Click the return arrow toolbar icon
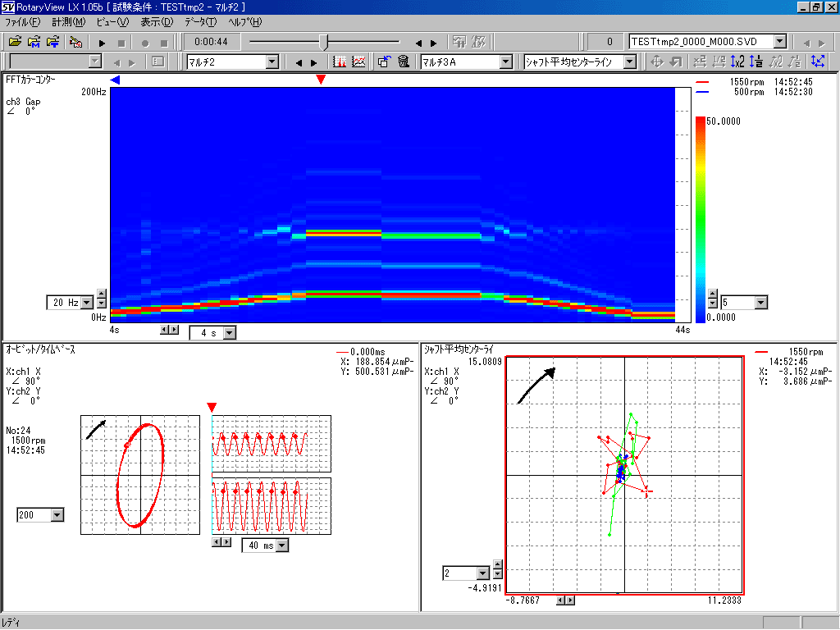 click(676, 62)
